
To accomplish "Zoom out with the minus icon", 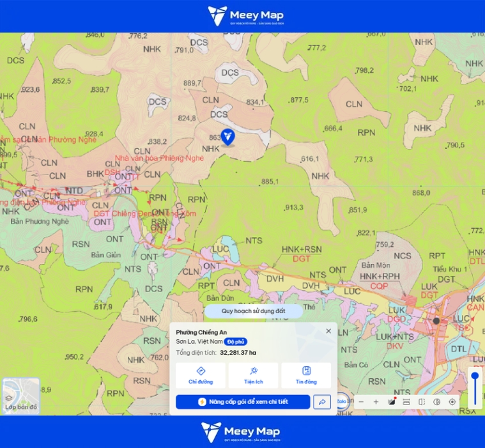I will coord(361,402).
